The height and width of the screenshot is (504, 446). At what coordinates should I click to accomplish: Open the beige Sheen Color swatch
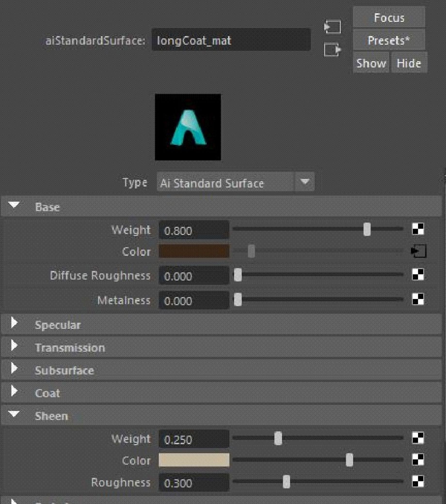pos(194,460)
